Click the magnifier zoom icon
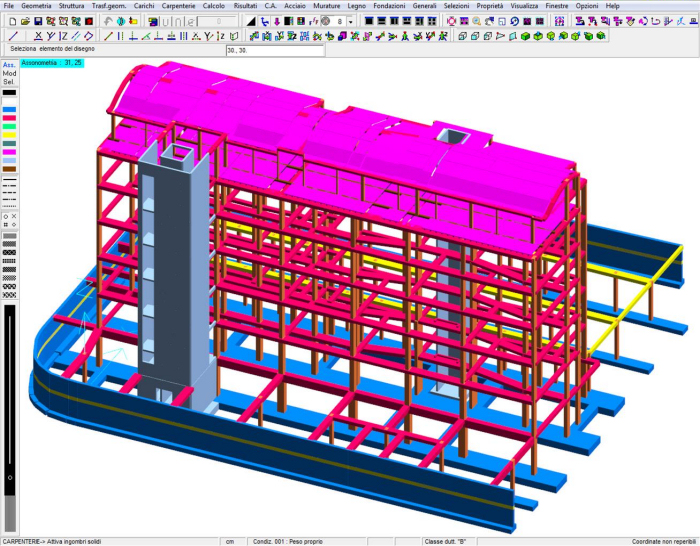Screen dimensions: 700x546 tap(476, 21)
